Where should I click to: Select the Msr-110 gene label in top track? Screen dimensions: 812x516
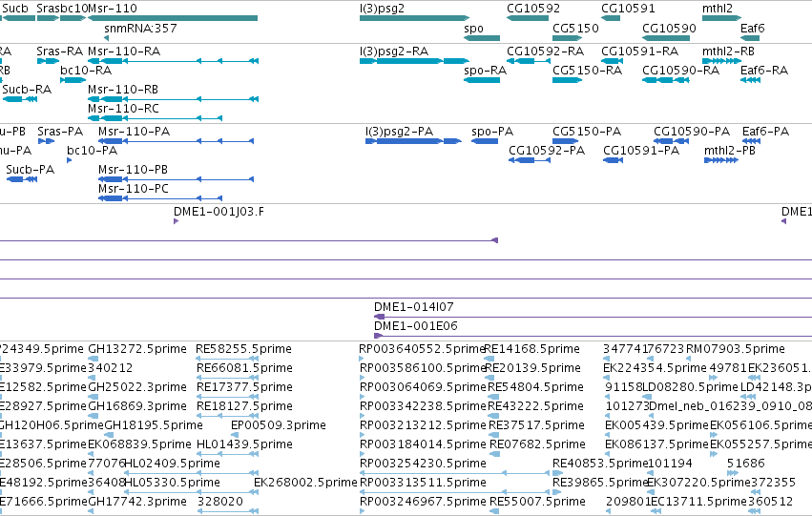pos(113,9)
